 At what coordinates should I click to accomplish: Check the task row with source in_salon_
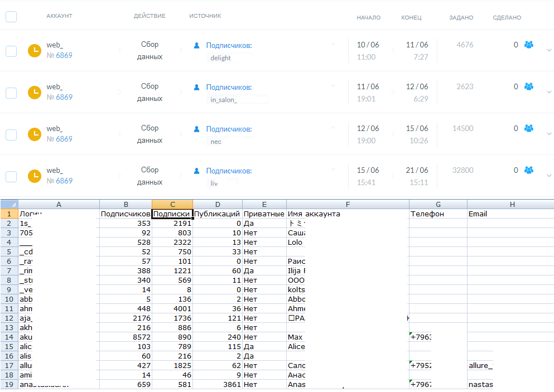[x=11, y=93]
